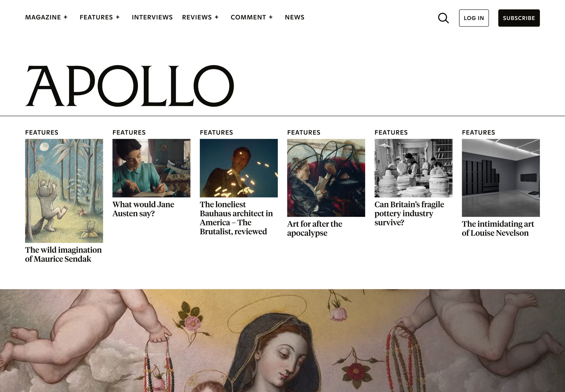
Task: Go to the News section
Action: [x=295, y=17]
